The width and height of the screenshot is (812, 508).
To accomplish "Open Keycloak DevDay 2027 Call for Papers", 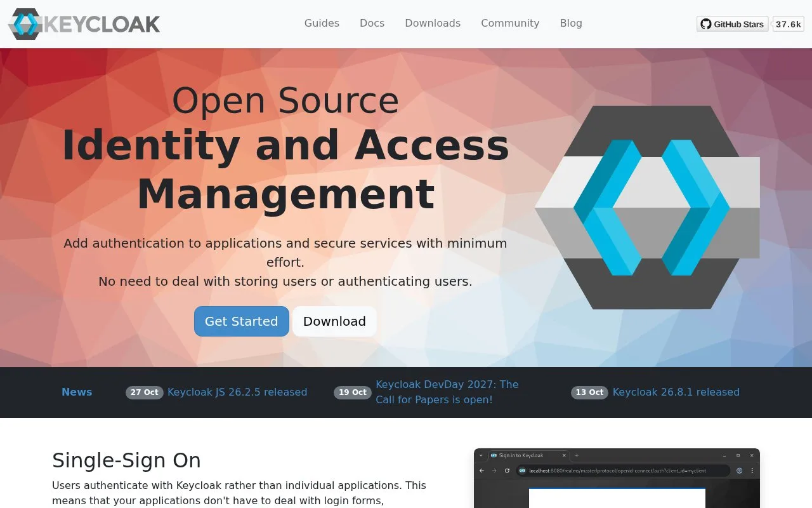I will pos(447,392).
